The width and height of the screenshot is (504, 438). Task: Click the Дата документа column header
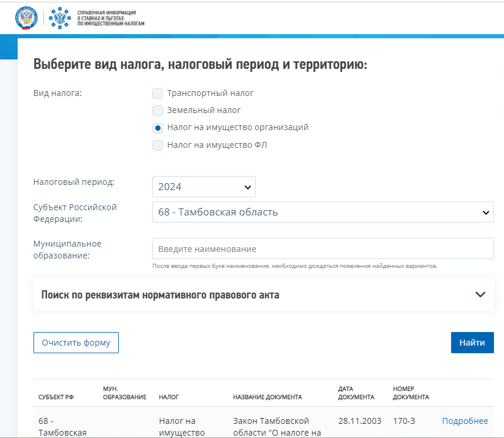356,393
